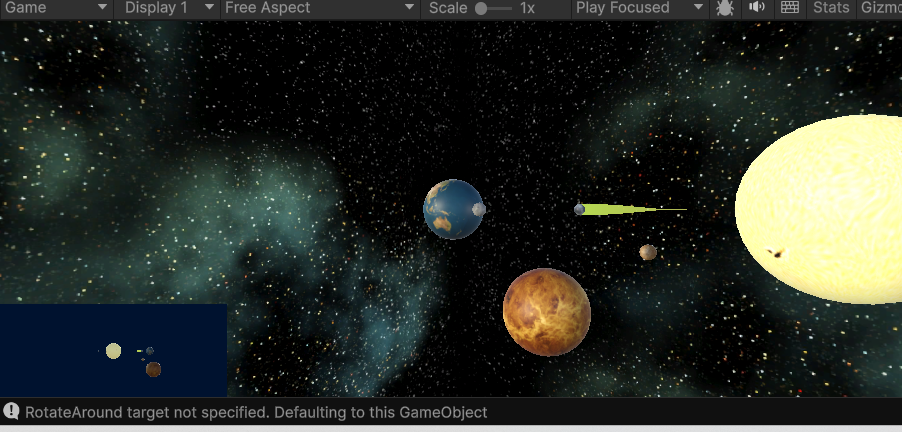Toggle the bug frame debugger icon
Image resolution: width=902 pixels, height=432 pixels.
click(x=725, y=8)
